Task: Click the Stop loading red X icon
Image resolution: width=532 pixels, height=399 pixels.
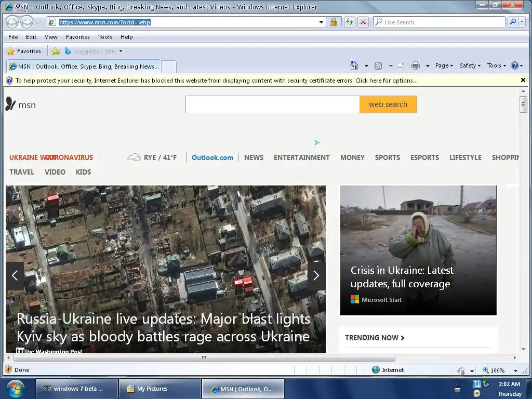Action: [x=363, y=22]
